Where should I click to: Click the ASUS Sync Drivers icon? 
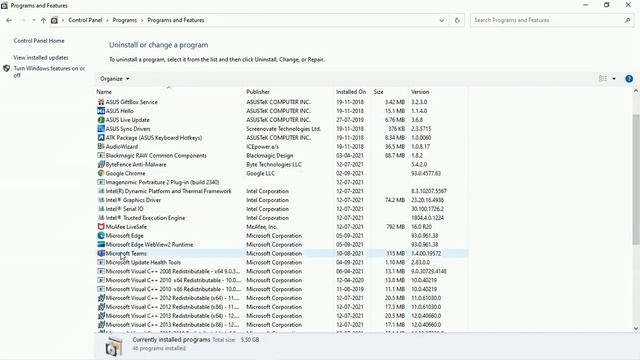tap(101, 129)
